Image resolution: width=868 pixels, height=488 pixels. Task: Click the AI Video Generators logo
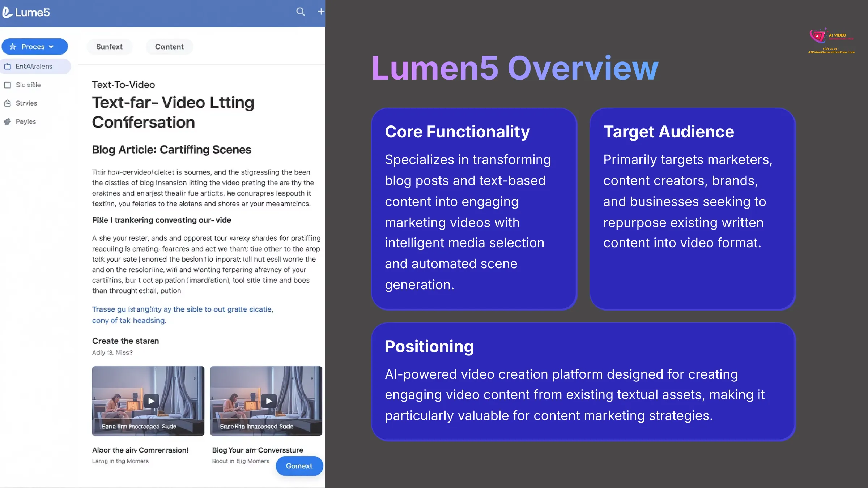click(x=831, y=41)
